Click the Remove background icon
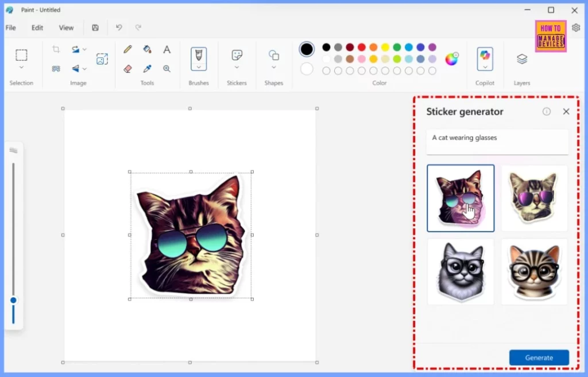 point(56,69)
